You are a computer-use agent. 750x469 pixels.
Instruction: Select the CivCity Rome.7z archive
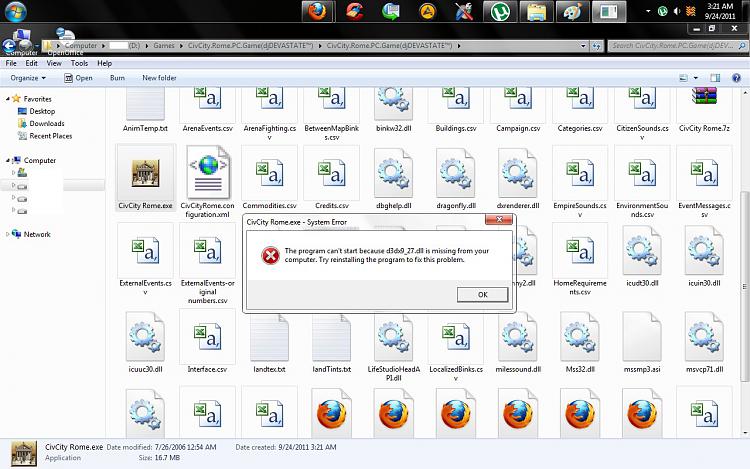(x=704, y=110)
